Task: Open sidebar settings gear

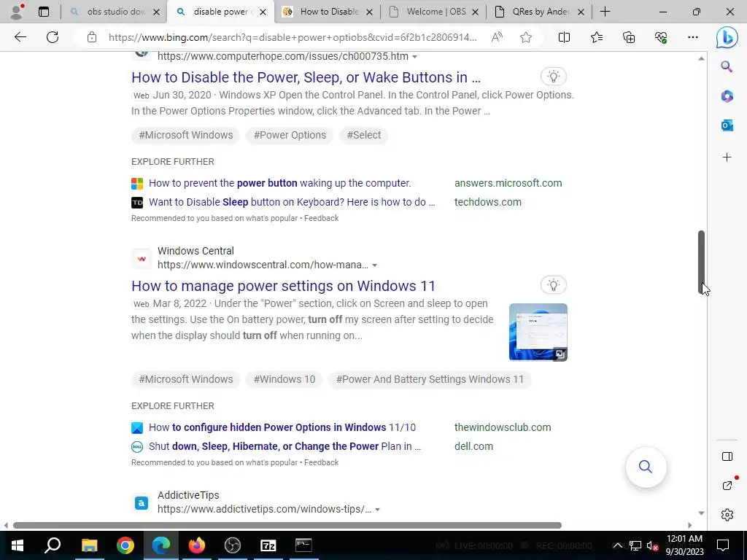Action: pyautogui.click(x=727, y=515)
